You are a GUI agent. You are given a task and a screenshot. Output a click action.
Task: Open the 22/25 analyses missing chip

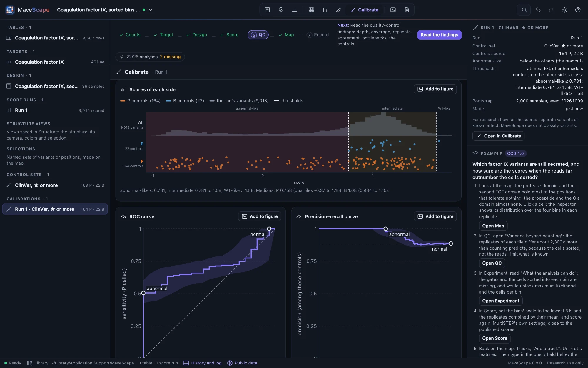coord(150,57)
